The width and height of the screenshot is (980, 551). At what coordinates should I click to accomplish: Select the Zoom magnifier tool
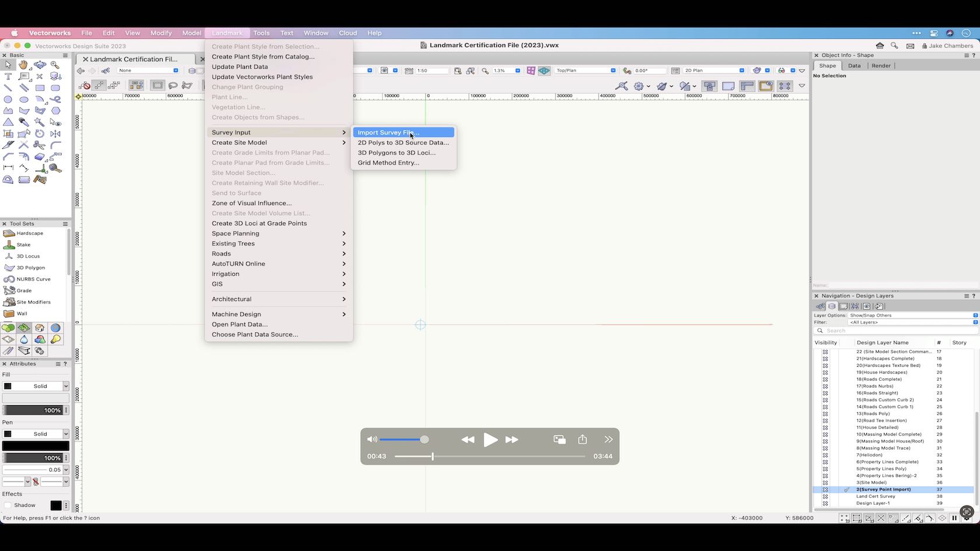click(55, 65)
